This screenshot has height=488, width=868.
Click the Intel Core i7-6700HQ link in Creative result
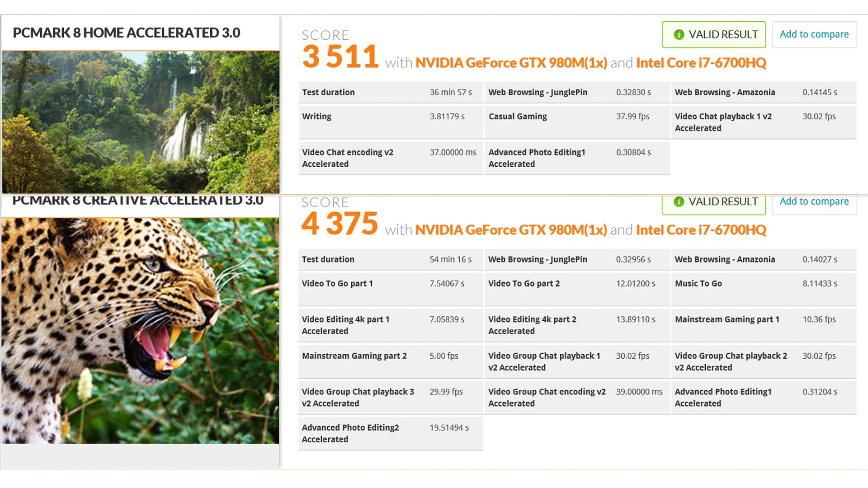701,230
